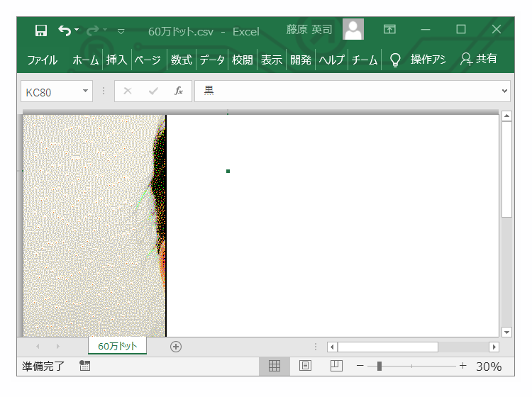Save the workbook with the floppy icon
The height and width of the screenshot is (397, 532).
pos(40,31)
